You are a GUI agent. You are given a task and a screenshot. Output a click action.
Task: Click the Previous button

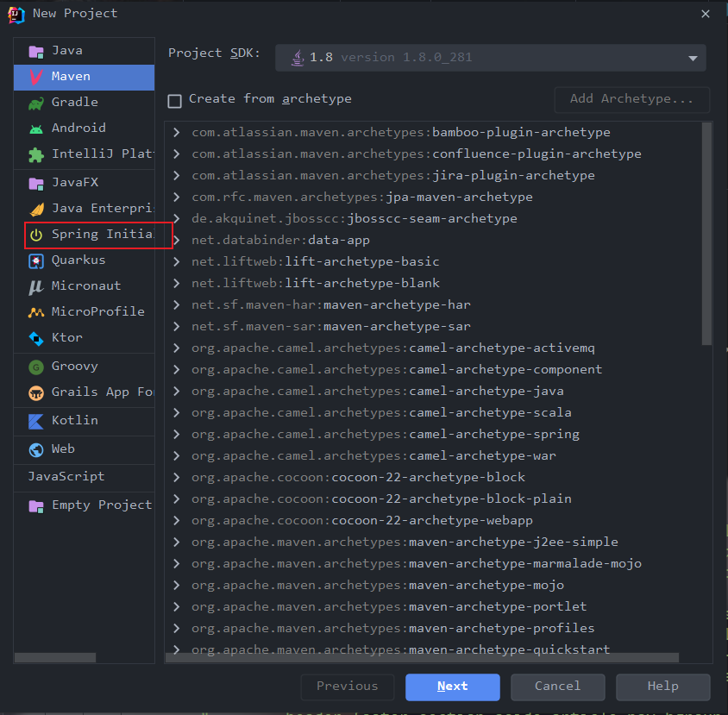point(348,687)
